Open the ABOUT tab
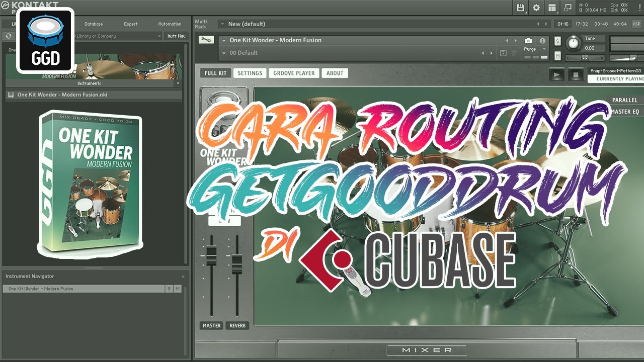Image resolution: width=644 pixels, height=362 pixels. pyautogui.click(x=335, y=73)
